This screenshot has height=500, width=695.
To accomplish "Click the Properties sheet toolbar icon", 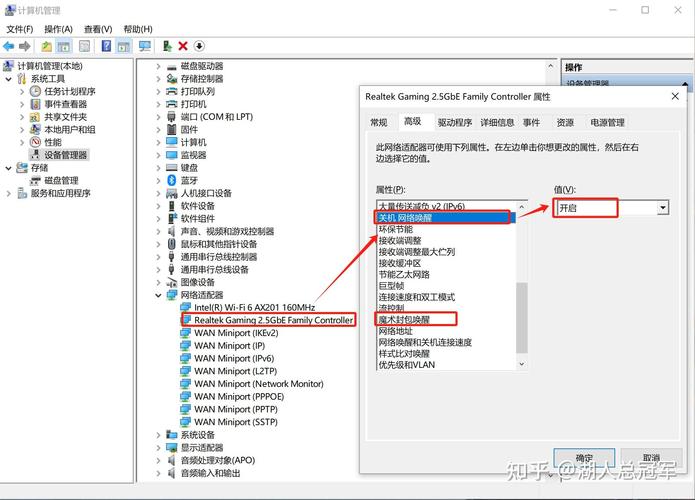I will coord(84,46).
